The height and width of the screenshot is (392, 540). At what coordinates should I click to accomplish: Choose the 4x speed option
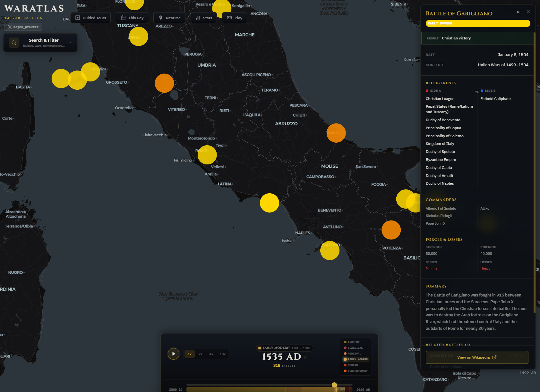(211, 354)
